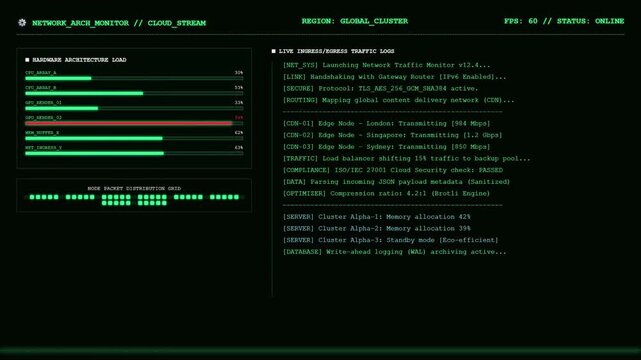The width and height of the screenshot is (641, 360).
Task: Click the square bullet before HARDWARE ARCHITECTURE LOAD
Action: tap(27, 60)
